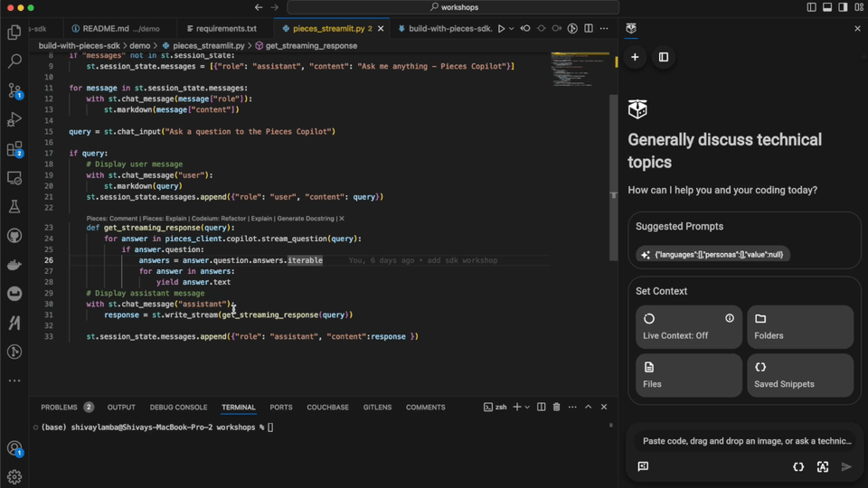Open the COUCHBASE panel tab
The image size is (868, 488).
[x=327, y=408]
